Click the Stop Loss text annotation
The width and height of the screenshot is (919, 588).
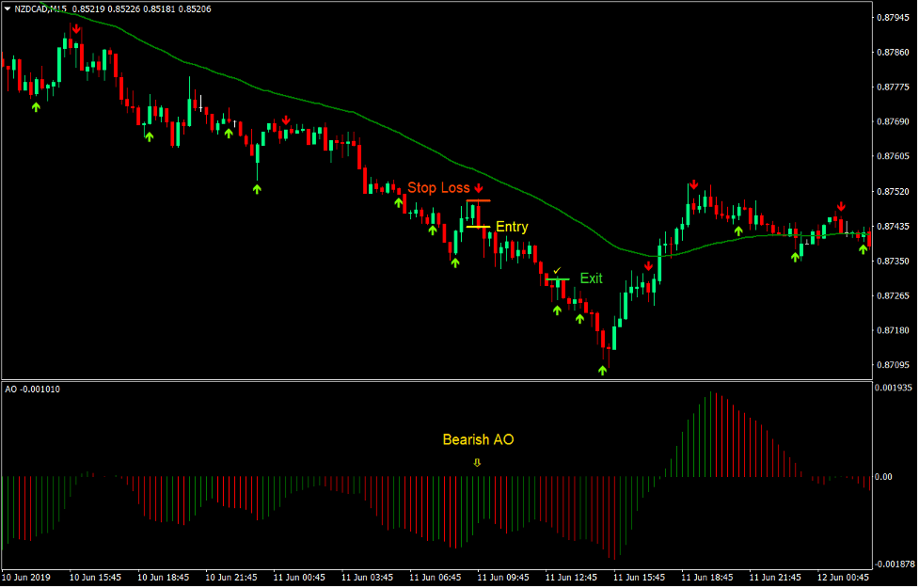point(440,188)
